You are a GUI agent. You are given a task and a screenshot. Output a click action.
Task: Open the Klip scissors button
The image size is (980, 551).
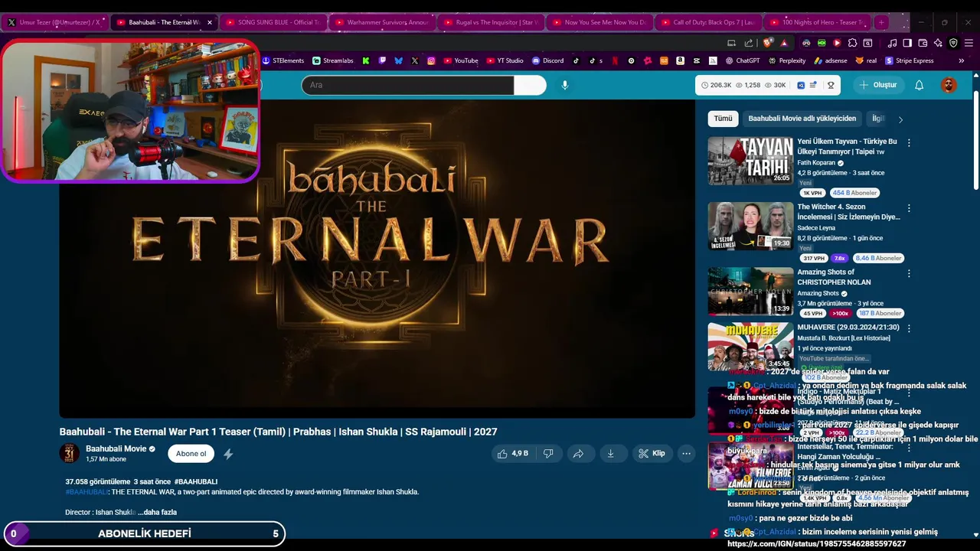652,453
